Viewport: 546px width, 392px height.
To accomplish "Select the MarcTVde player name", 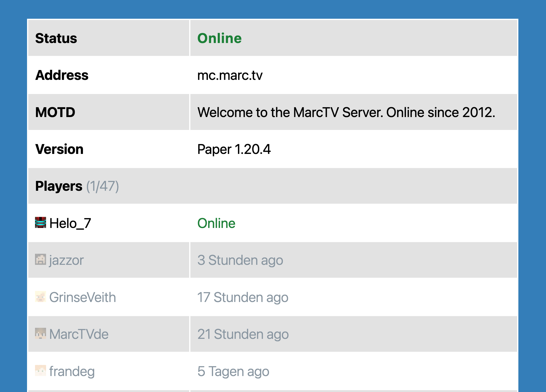I will point(79,334).
